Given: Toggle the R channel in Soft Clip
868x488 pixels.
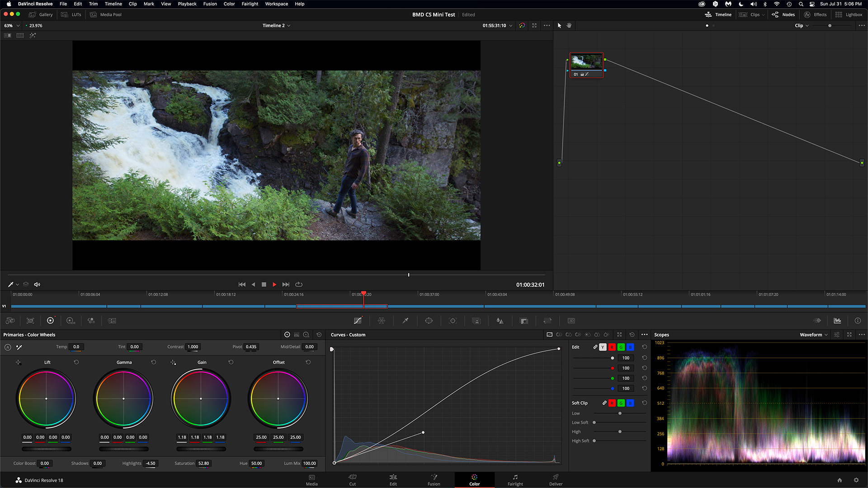Looking at the screenshot, I should (x=612, y=404).
